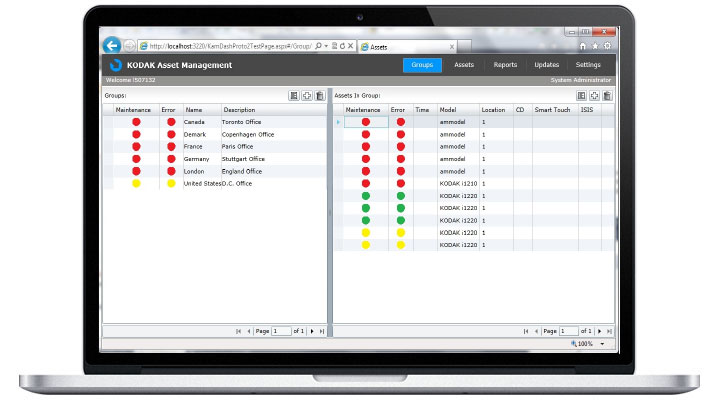Viewport: 720px width, 400px height.
Task: Select the France group row
Action: click(215, 146)
